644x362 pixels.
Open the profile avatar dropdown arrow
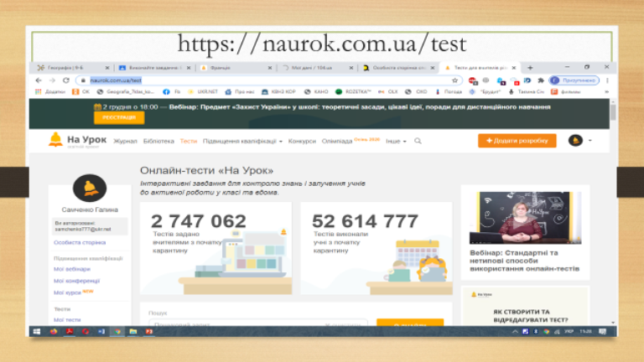(x=590, y=141)
